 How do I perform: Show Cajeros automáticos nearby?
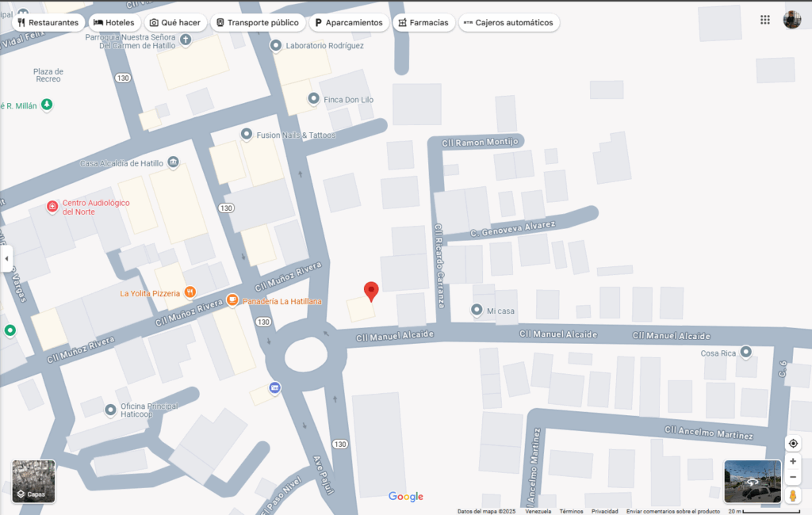tap(508, 22)
